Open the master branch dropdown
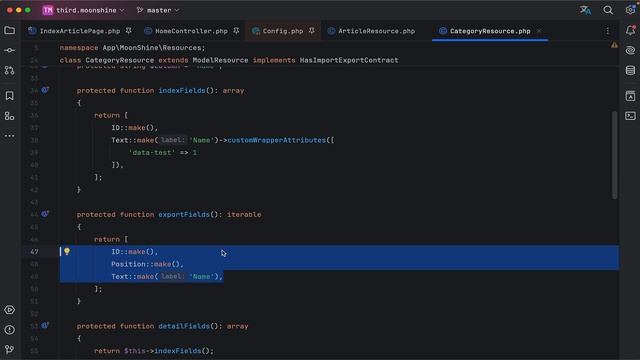 coord(158,10)
